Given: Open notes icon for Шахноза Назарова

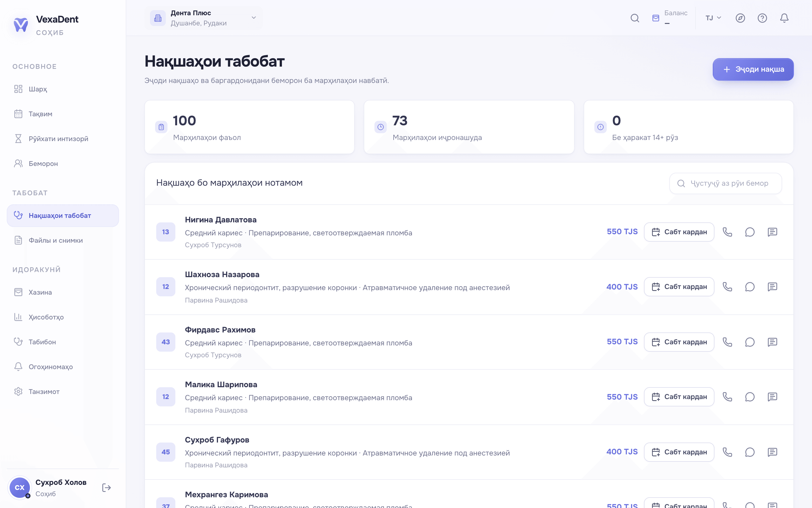Looking at the screenshot, I should pyautogui.click(x=772, y=286).
